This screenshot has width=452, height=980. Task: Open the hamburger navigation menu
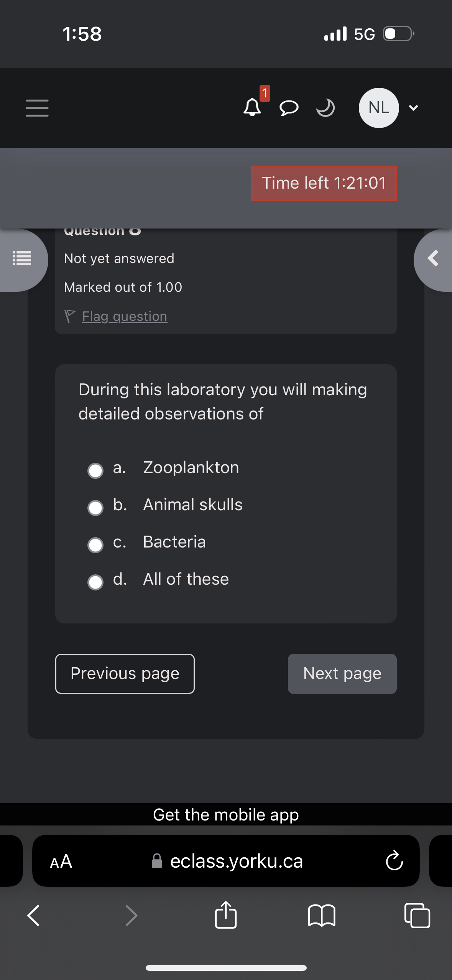(x=37, y=108)
